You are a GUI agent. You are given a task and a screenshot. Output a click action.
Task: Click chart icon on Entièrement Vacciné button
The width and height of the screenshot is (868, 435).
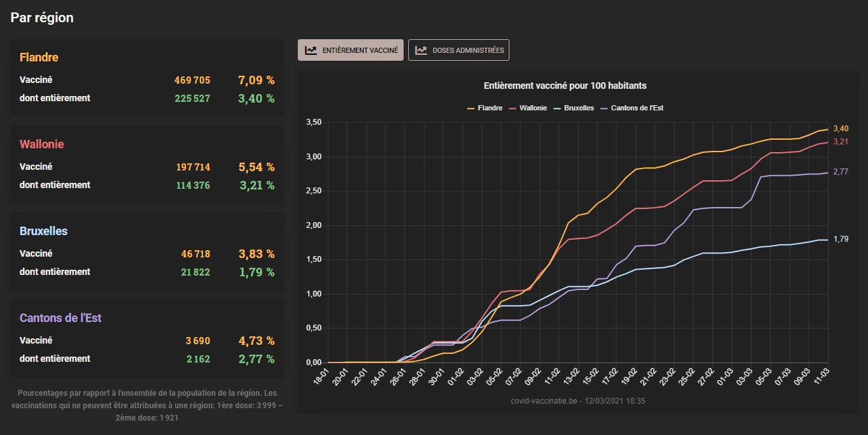(x=311, y=50)
